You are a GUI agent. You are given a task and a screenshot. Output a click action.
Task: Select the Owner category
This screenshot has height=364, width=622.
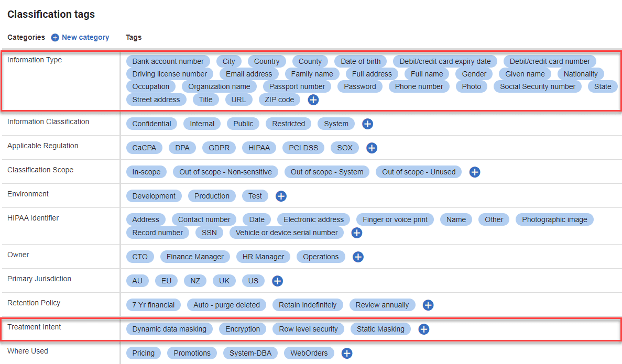point(18,255)
